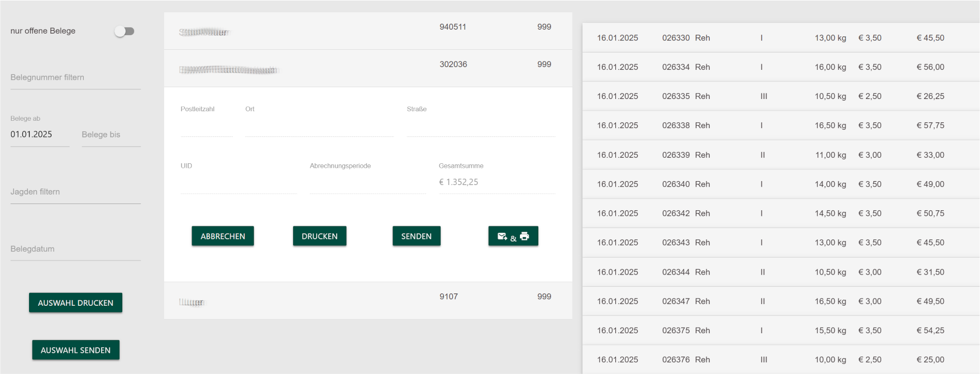Select the UID input field
The height and width of the screenshot is (374, 980).
click(x=238, y=183)
